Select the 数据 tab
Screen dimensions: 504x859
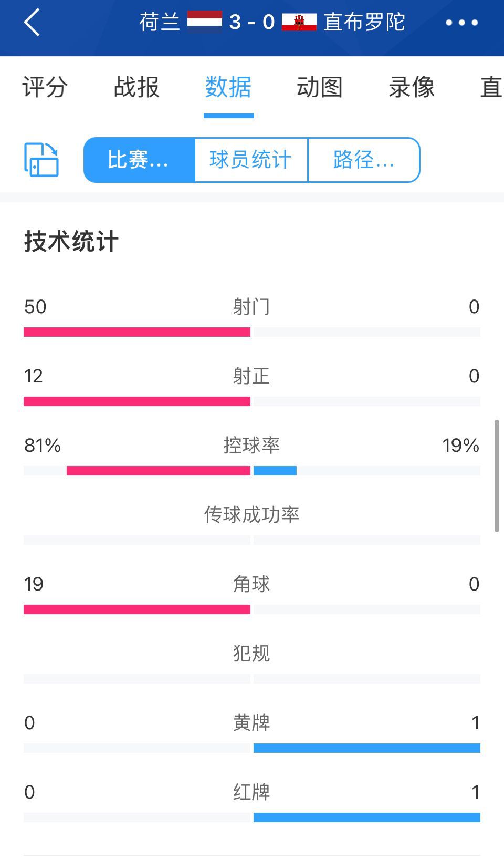[228, 87]
